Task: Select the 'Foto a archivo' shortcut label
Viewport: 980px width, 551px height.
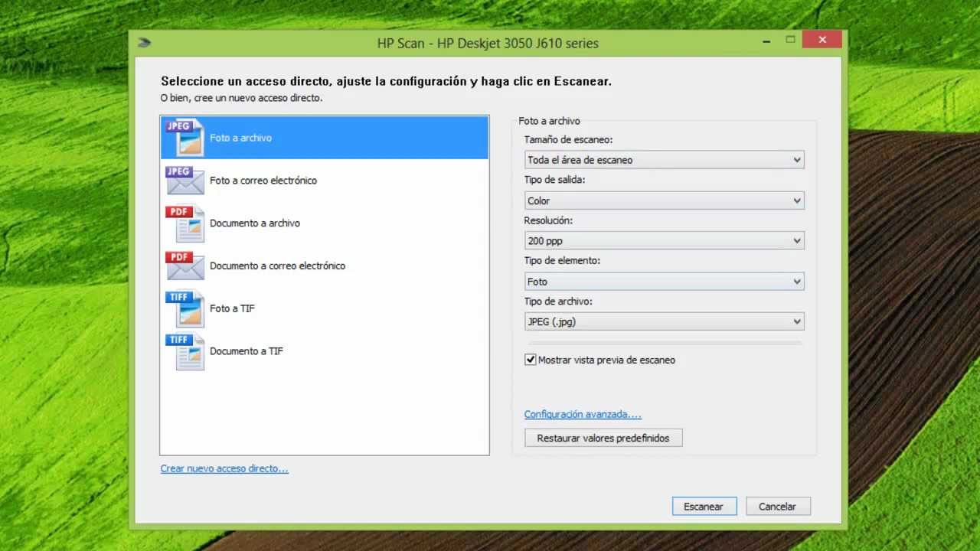Action: click(x=240, y=138)
